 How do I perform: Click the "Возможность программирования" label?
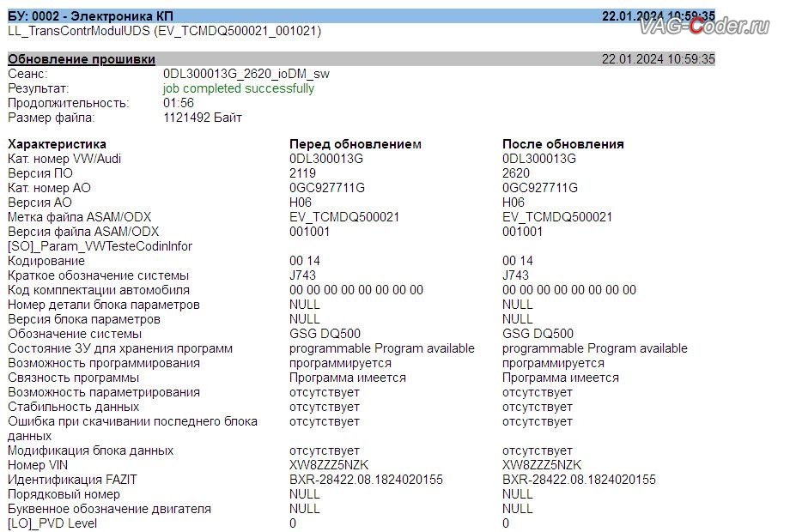(103, 364)
